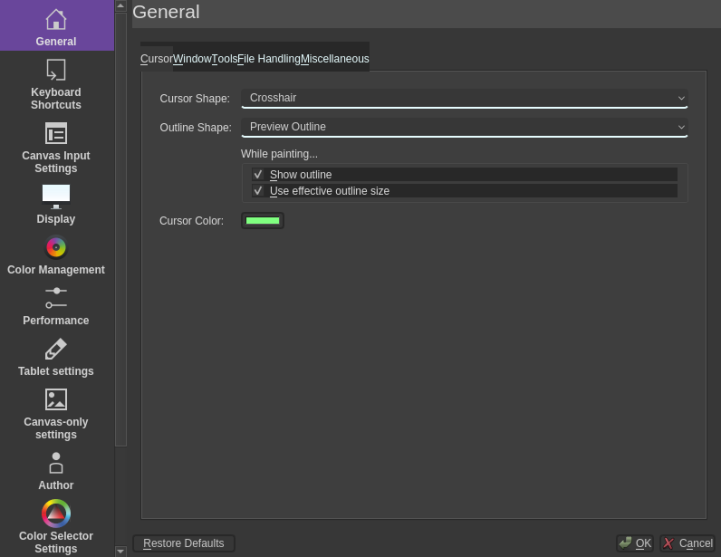Open Keyboard Shortcuts settings

[56, 84]
